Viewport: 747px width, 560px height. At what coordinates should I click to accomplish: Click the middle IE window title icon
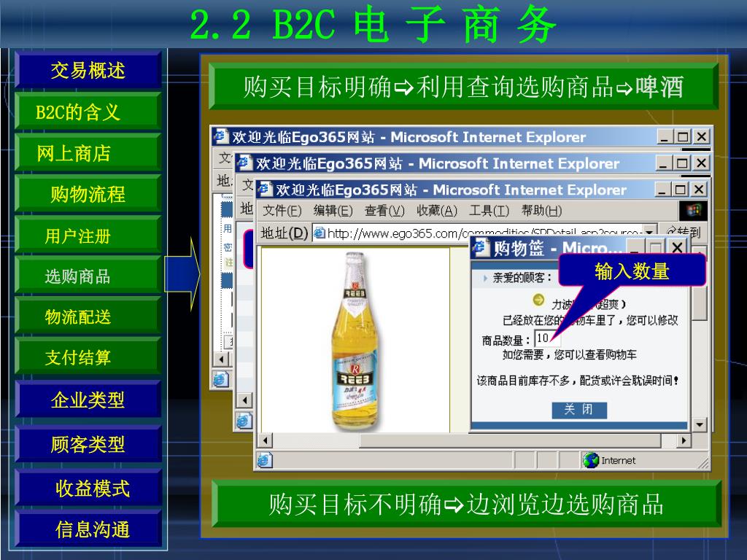pos(244,163)
